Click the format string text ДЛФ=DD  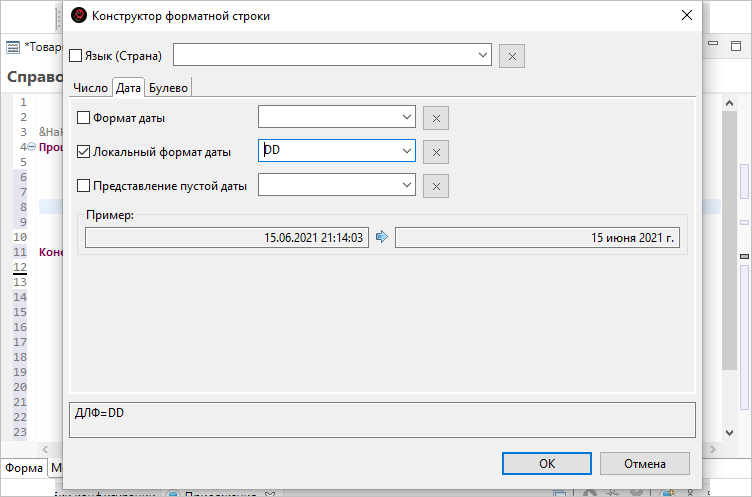(99, 413)
